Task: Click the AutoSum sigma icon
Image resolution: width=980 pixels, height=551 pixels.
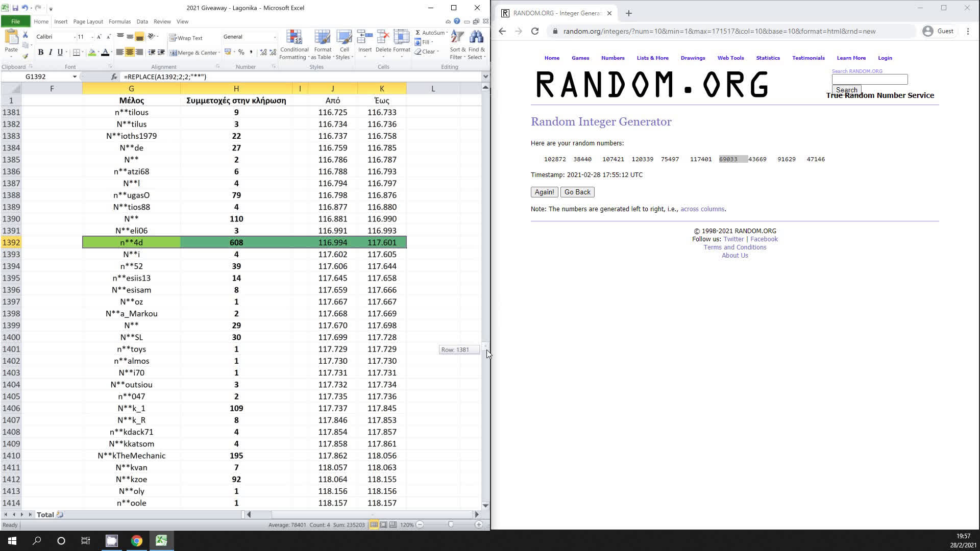Action: click(x=418, y=33)
